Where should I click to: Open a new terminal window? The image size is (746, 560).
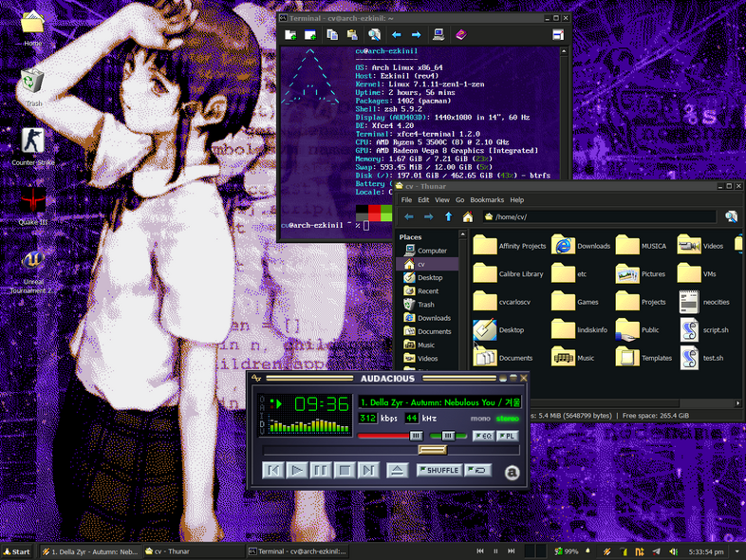(310, 35)
